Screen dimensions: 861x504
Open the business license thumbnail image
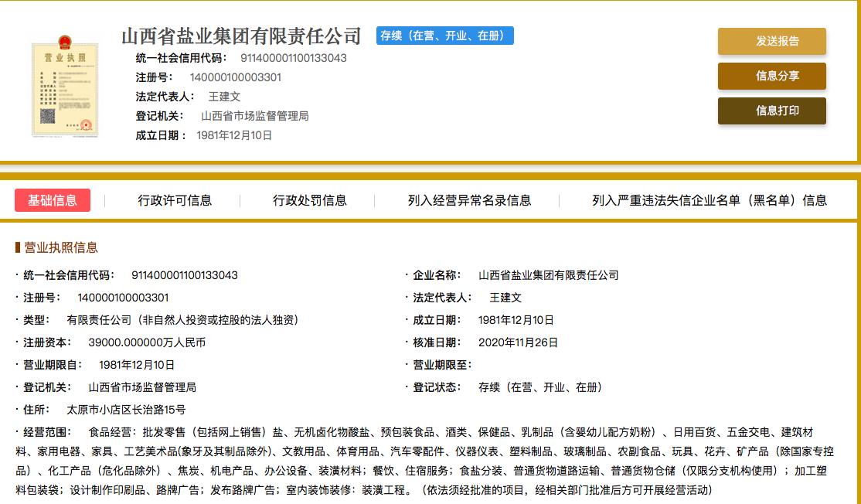tap(66, 86)
